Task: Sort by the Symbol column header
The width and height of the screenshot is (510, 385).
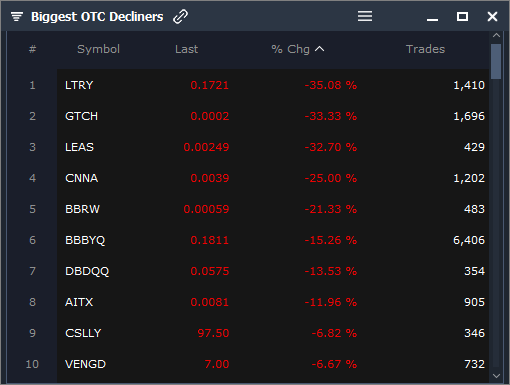Action: pos(98,49)
